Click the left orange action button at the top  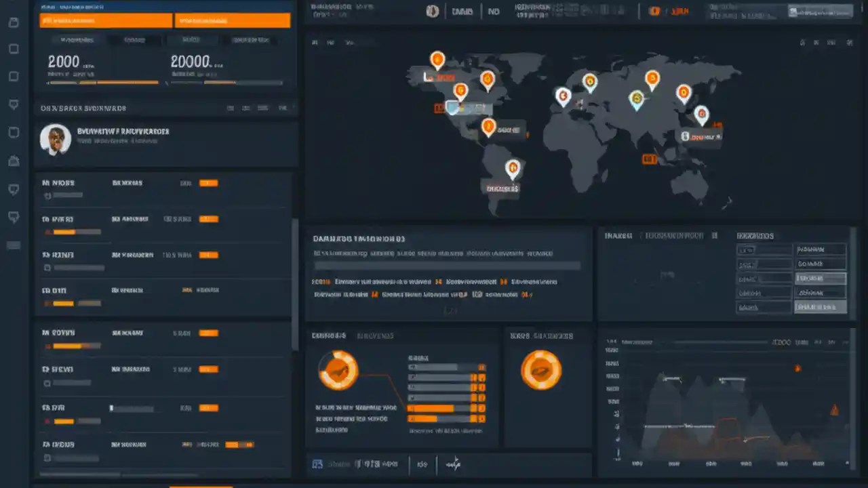[105, 20]
